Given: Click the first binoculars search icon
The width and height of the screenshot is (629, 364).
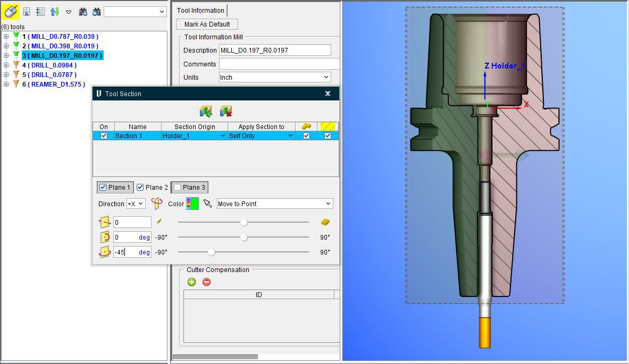Looking at the screenshot, I should pyautogui.click(x=83, y=11).
